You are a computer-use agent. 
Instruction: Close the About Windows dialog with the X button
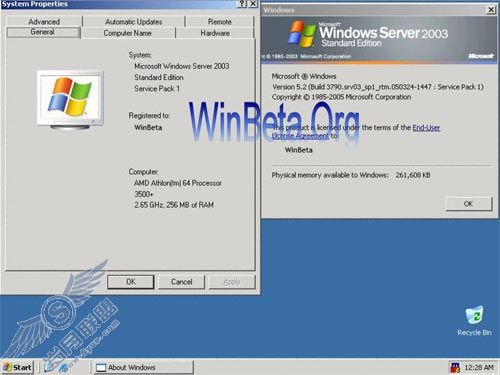[x=491, y=10]
